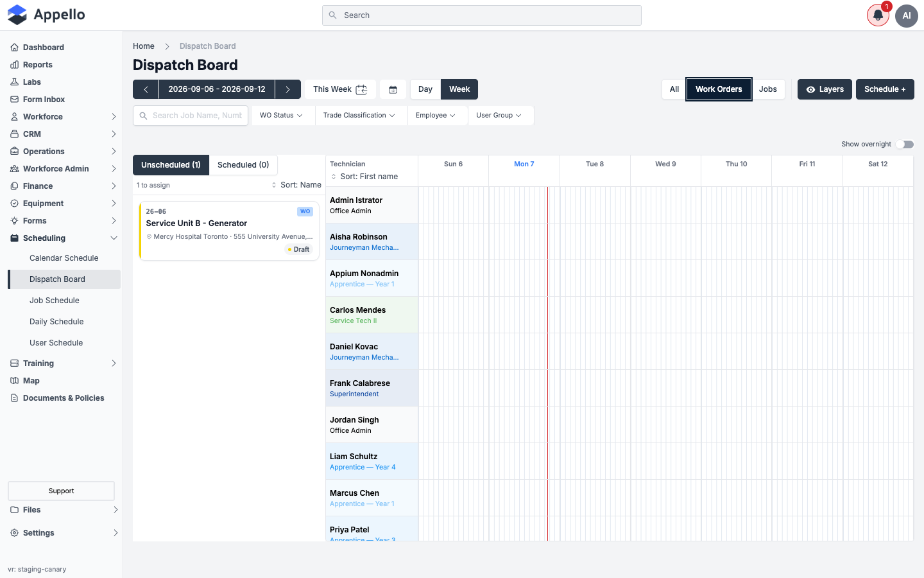Click the Home breadcrumb link
This screenshot has height=578, width=924.
(x=144, y=46)
